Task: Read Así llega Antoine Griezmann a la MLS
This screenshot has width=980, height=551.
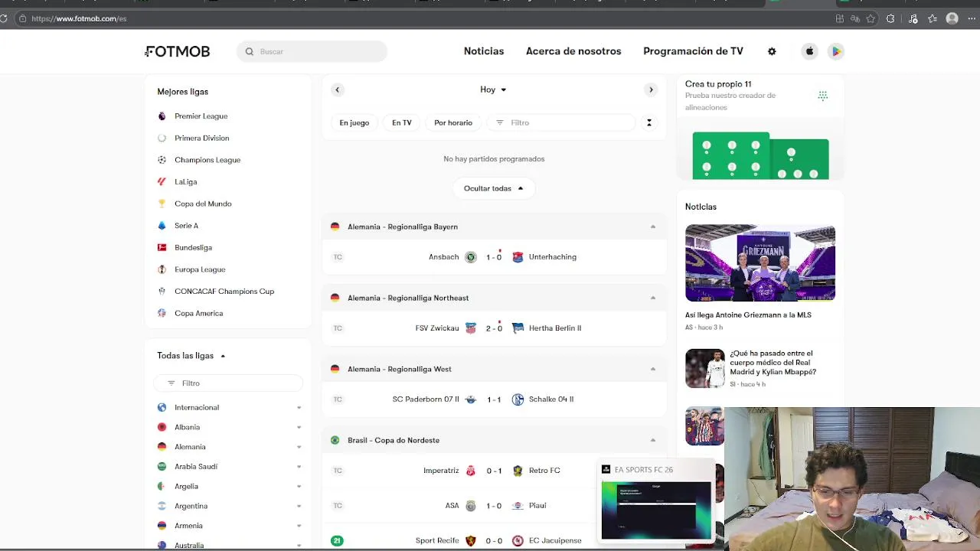Action: [x=748, y=315]
